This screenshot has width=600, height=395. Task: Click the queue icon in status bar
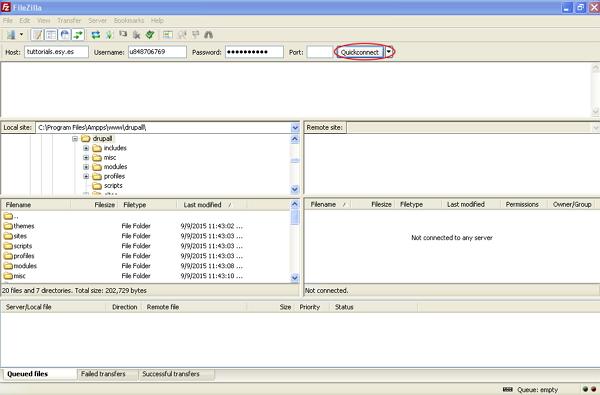pyautogui.click(x=508, y=390)
